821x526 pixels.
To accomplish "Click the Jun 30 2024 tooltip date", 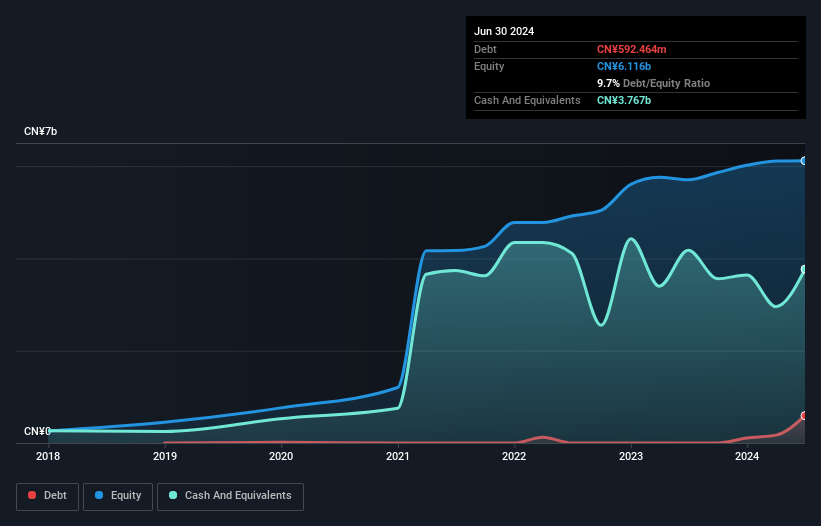I will tap(504, 31).
